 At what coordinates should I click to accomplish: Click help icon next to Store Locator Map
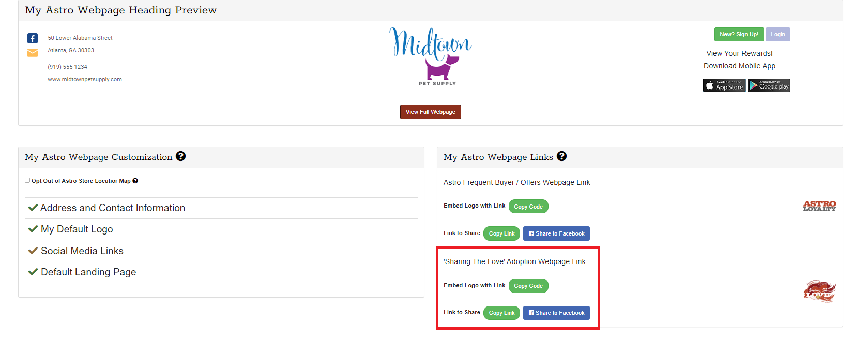(x=135, y=181)
